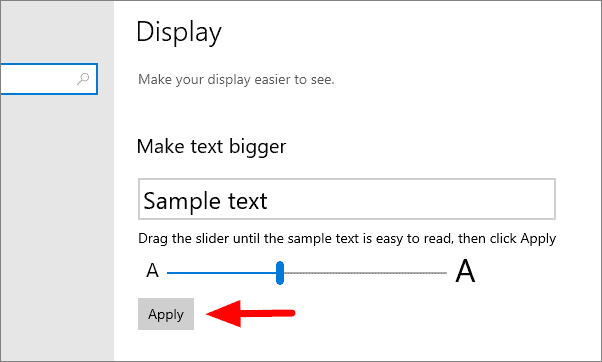Click 'Make your display easier to see' text
The width and height of the screenshot is (602, 362).
[x=236, y=79]
